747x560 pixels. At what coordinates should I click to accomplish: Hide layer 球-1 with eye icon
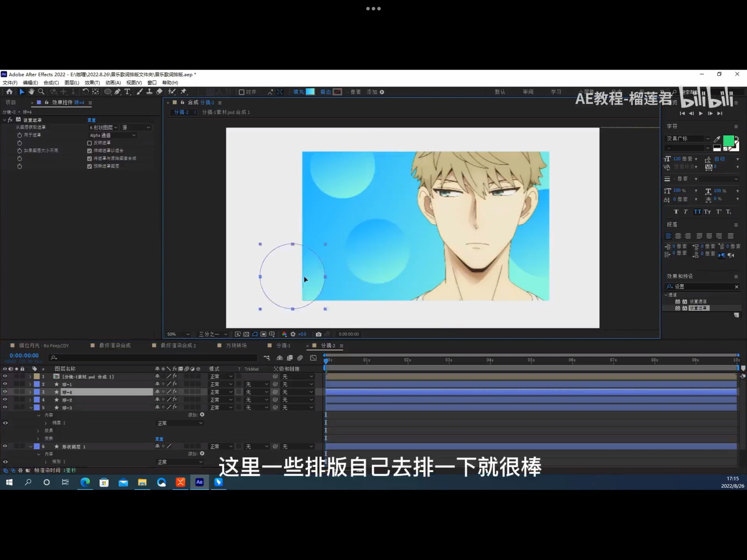pyautogui.click(x=5, y=384)
